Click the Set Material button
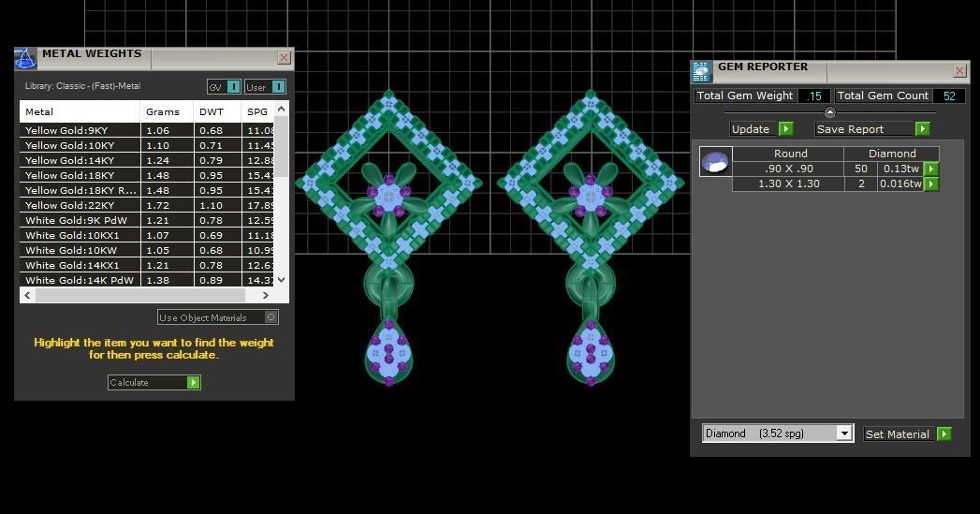 coord(900,434)
